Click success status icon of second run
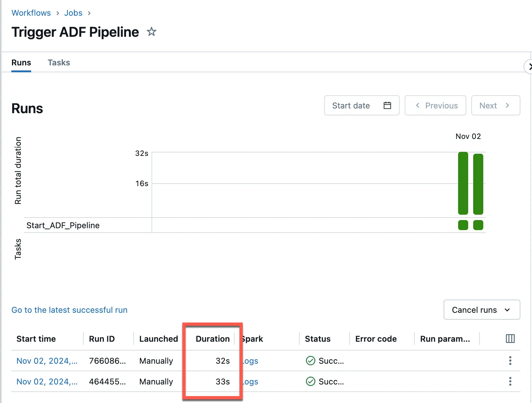Viewport: 532px width, 403px height. pos(310,381)
